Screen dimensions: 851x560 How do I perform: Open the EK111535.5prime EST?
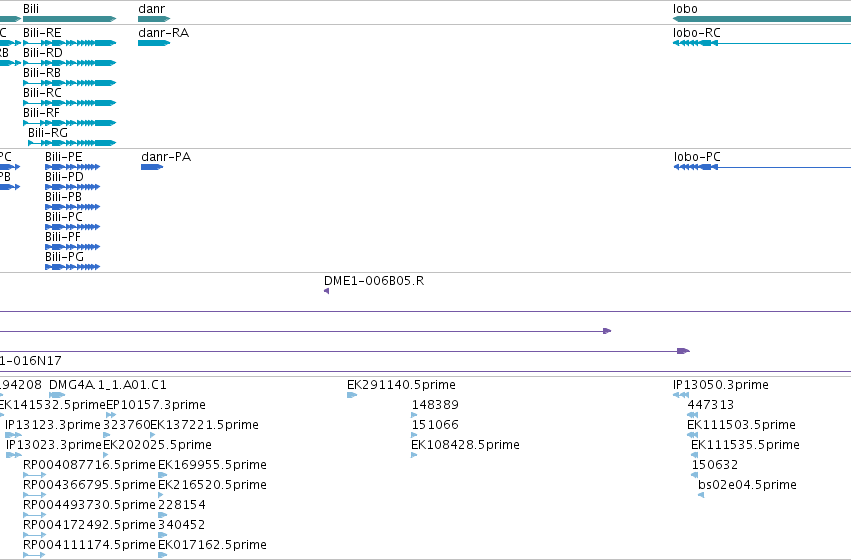(x=694, y=455)
